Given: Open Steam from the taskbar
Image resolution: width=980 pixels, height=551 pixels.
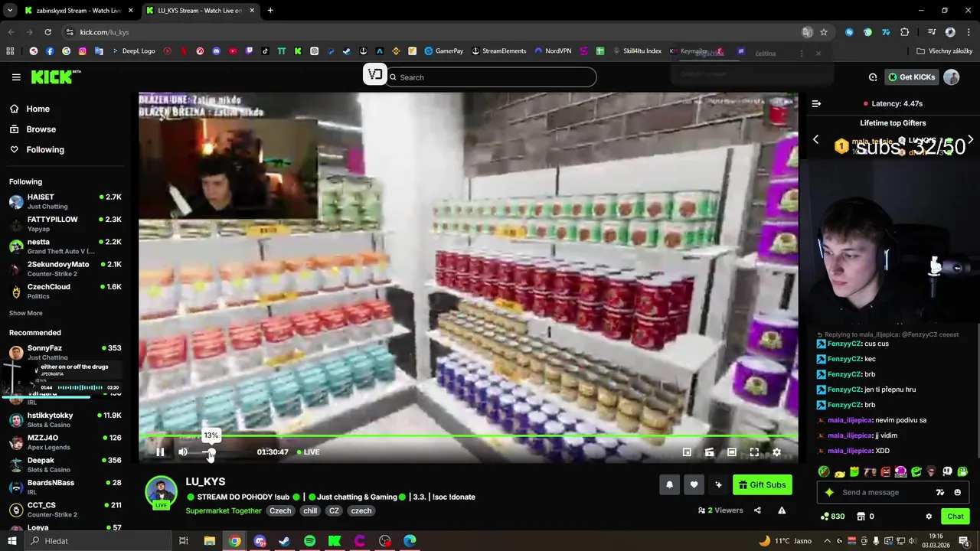Looking at the screenshot, I should [x=284, y=541].
